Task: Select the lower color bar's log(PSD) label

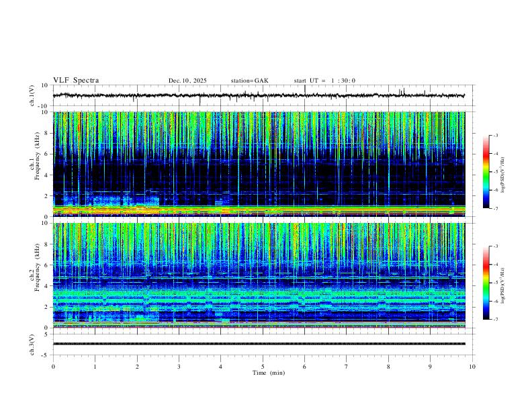Action: click(x=502, y=285)
